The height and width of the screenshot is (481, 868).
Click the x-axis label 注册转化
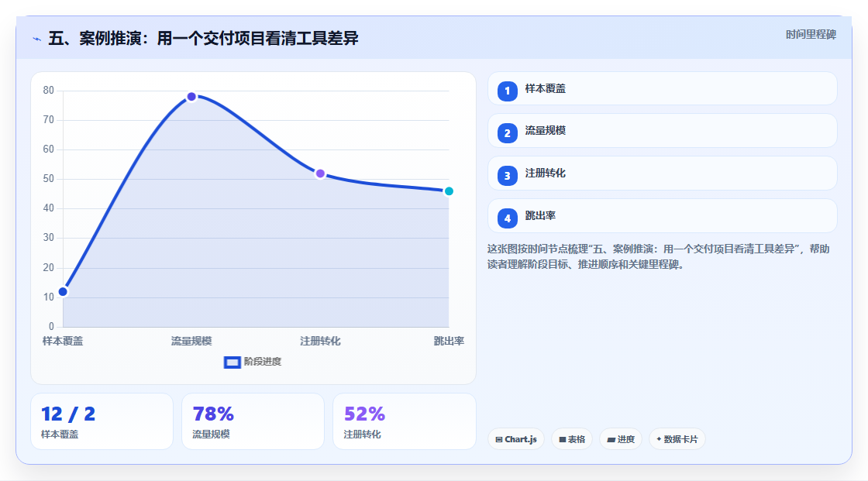[x=320, y=342]
